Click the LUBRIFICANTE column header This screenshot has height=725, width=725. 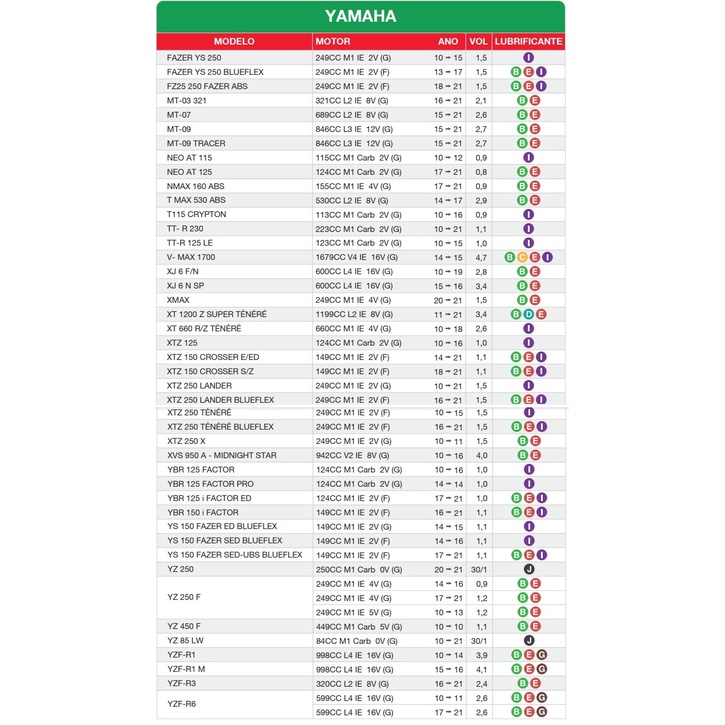529,42
